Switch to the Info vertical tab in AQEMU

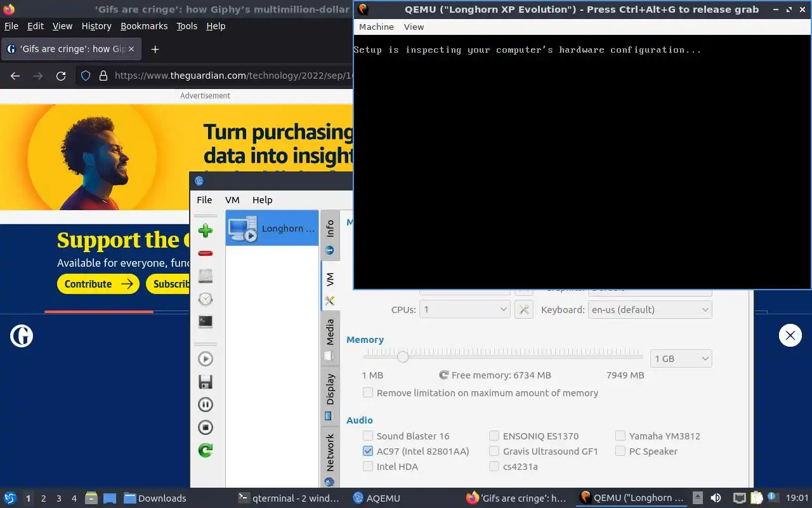[x=330, y=236]
